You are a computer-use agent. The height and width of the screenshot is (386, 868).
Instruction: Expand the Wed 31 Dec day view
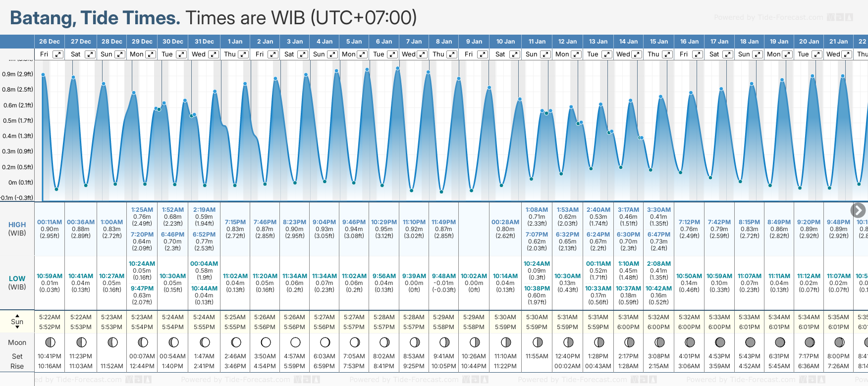(x=213, y=54)
